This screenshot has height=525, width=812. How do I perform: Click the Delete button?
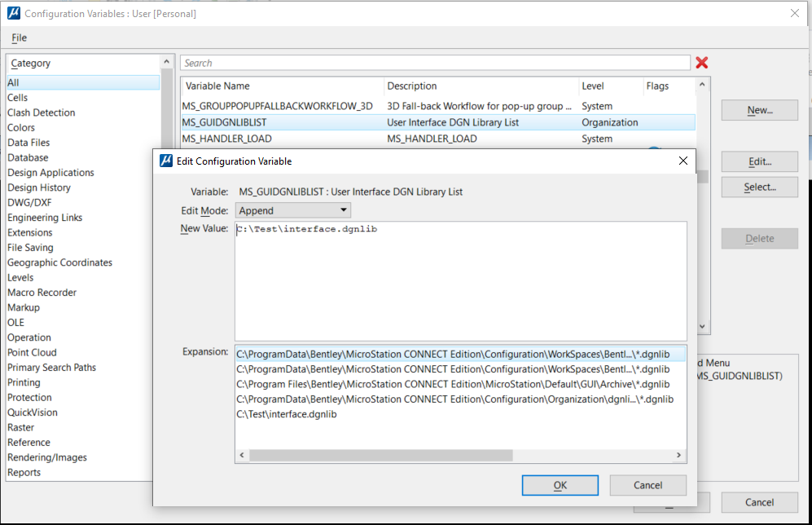click(760, 238)
